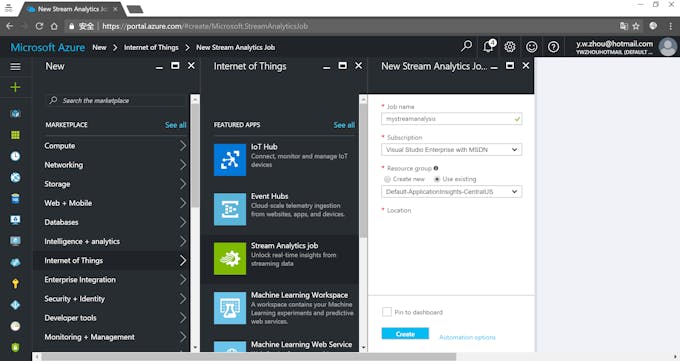
Task: Click the Job name input field
Action: (451, 118)
